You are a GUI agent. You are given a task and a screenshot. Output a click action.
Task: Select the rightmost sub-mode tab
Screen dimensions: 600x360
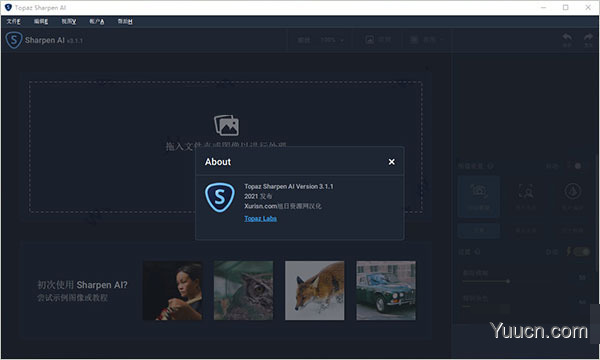572,230
